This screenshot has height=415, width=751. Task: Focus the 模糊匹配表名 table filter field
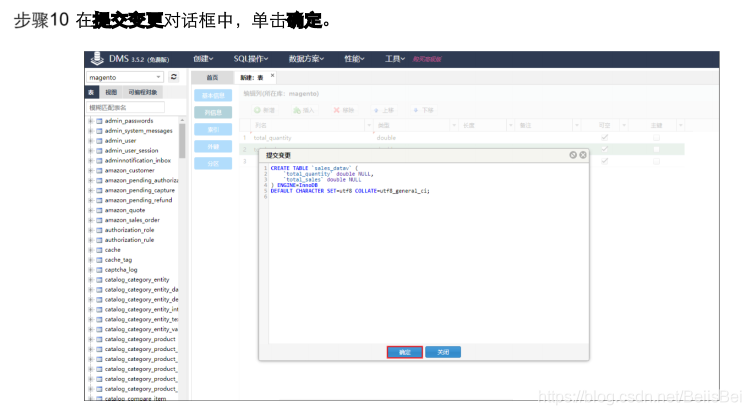[125, 107]
